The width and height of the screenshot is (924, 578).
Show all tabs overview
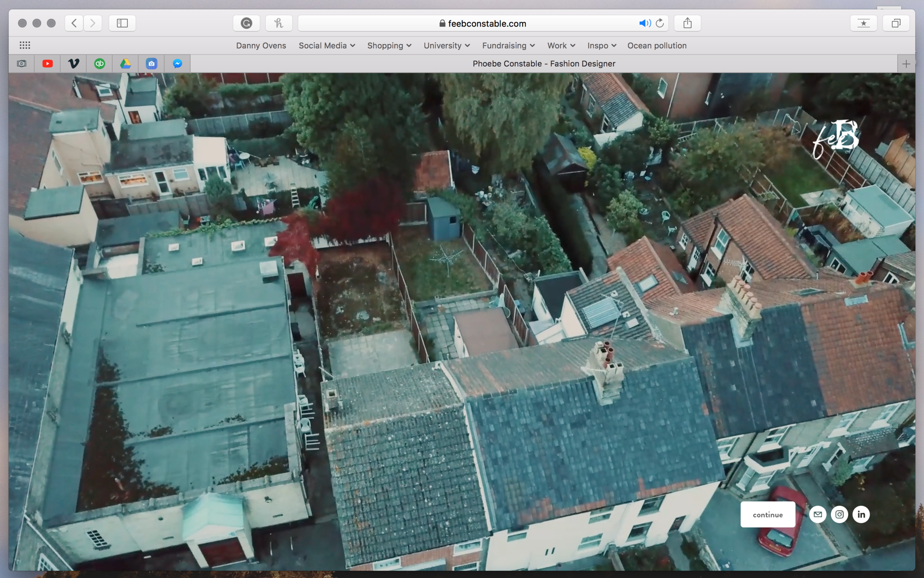click(x=896, y=23)
